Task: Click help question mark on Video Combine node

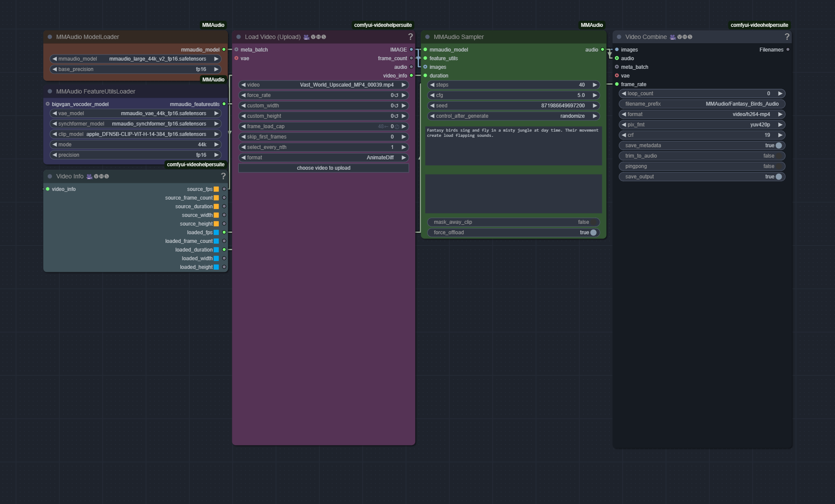Action: click(786, 37)
